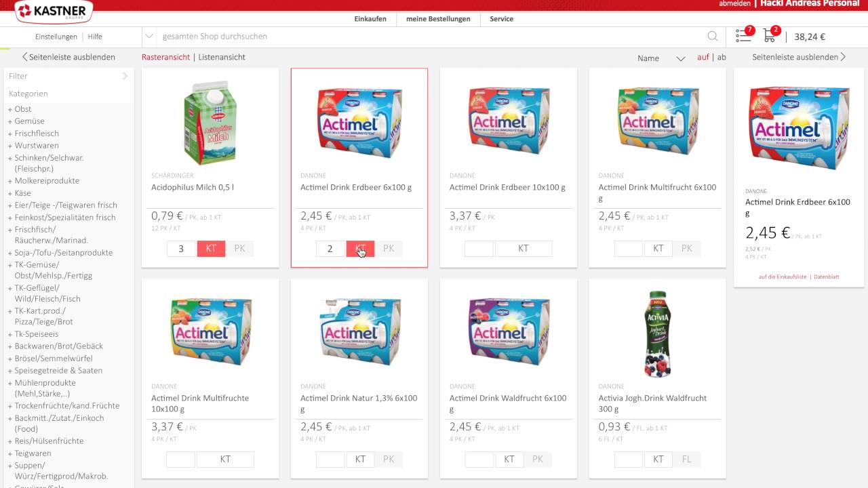Hide left sidebar via Seitenleiste ausblenden arrow
The width and height of the screenshot is (868, 488).
pos(25,57)
